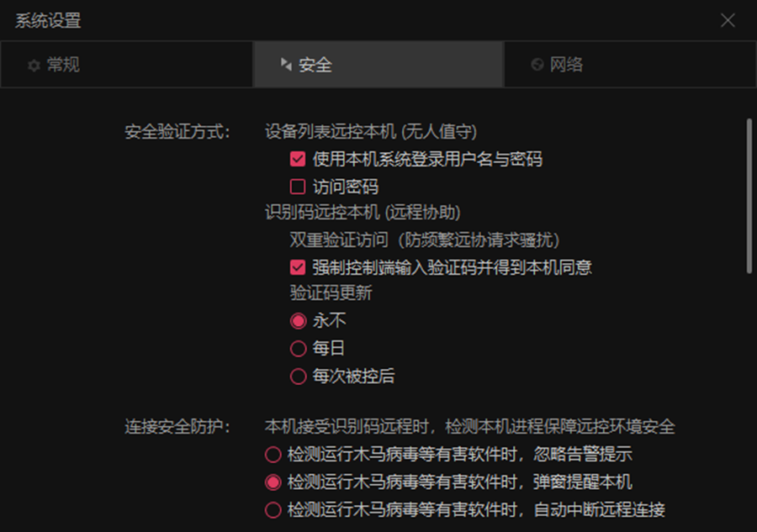The image size is (757, 532).
Task: Close the 系统设置 dialog
Action: click(728, 20)
